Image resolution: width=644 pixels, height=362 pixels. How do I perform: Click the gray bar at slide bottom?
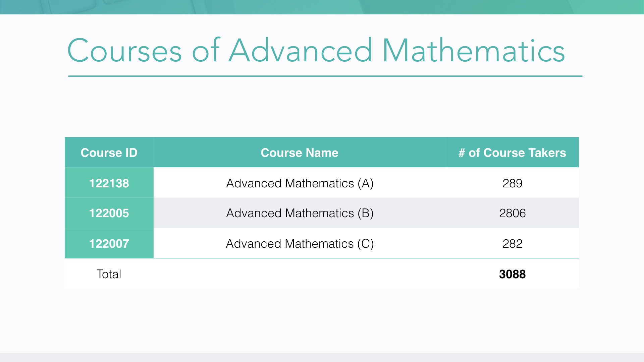(x=322, y=357)
